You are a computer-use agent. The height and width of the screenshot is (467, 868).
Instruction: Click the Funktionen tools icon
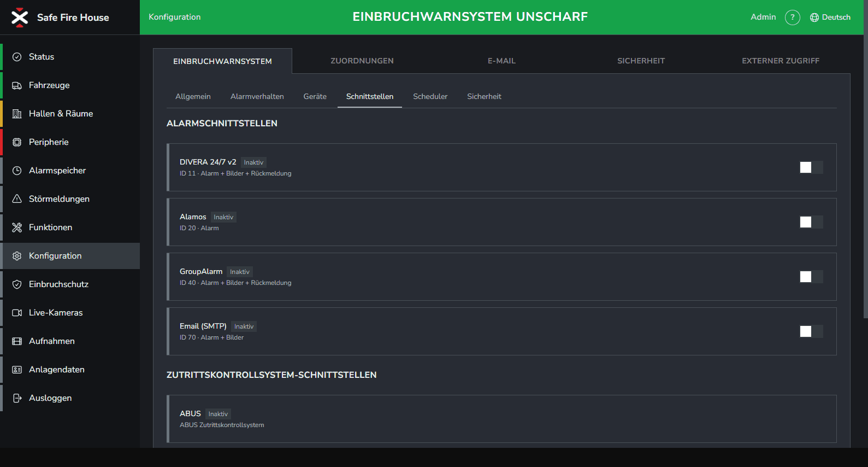tap(17, 227)
